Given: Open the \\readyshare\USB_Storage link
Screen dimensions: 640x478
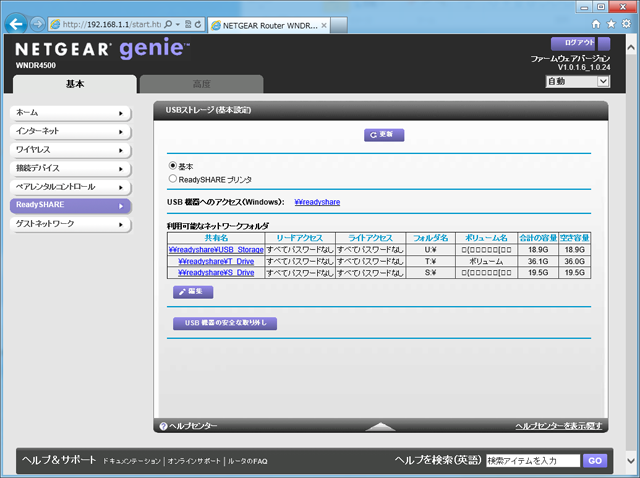Looking at the screenshot, I should pyautogui.click(x=216, y=250).
